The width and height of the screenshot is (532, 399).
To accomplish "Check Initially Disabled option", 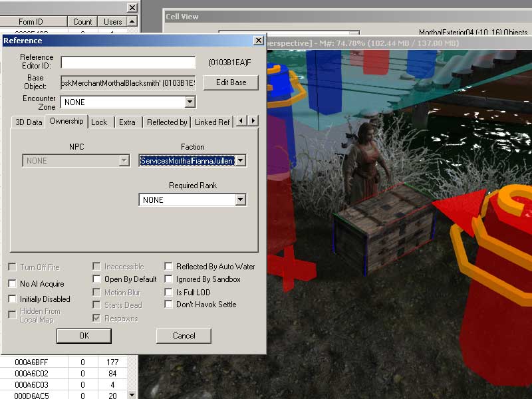I will [12, 299].
